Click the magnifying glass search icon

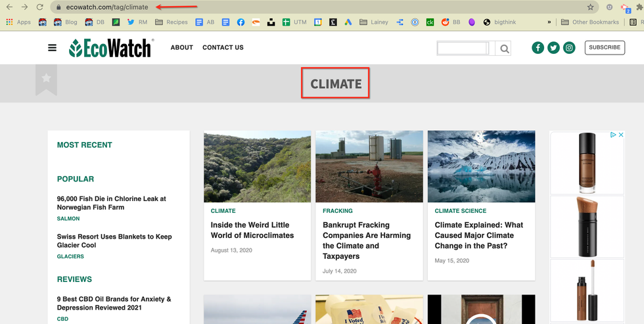point(504,49)
